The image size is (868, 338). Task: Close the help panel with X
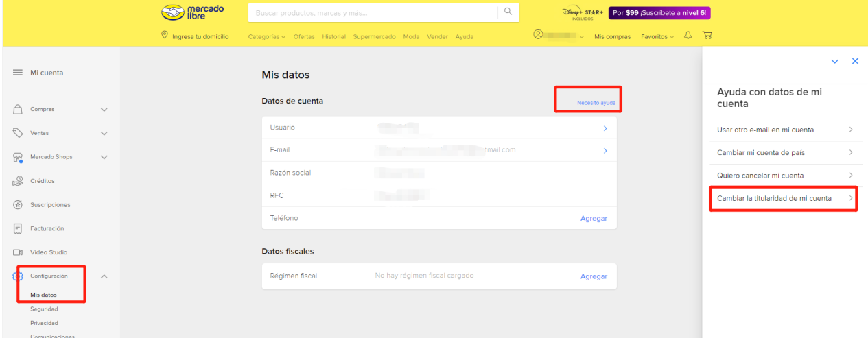pyautogui.click(x=855, y=61)
